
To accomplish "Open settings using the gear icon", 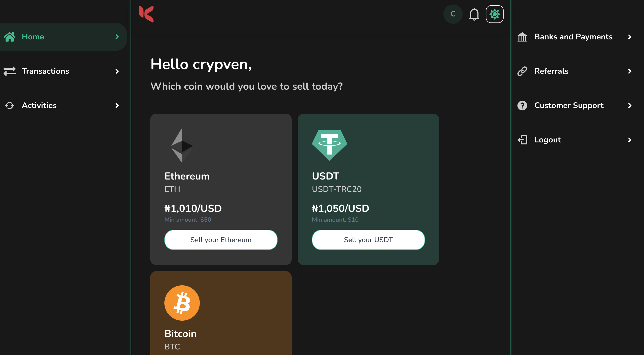I will 494,14.
